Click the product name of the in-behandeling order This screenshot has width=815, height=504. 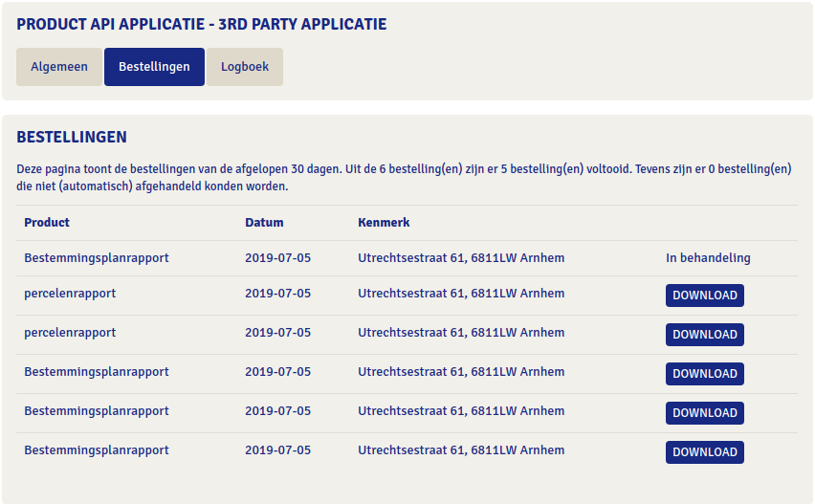point(97,258)
